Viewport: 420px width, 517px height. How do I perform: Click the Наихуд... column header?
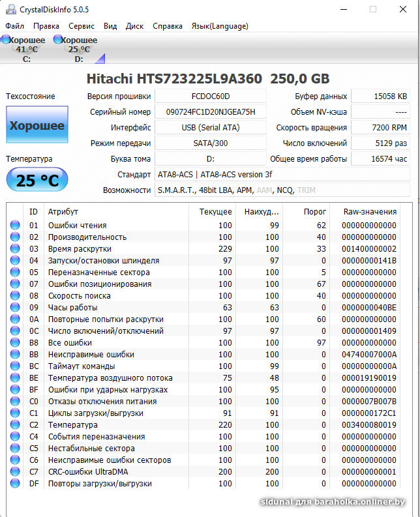[x=260, y=212]
